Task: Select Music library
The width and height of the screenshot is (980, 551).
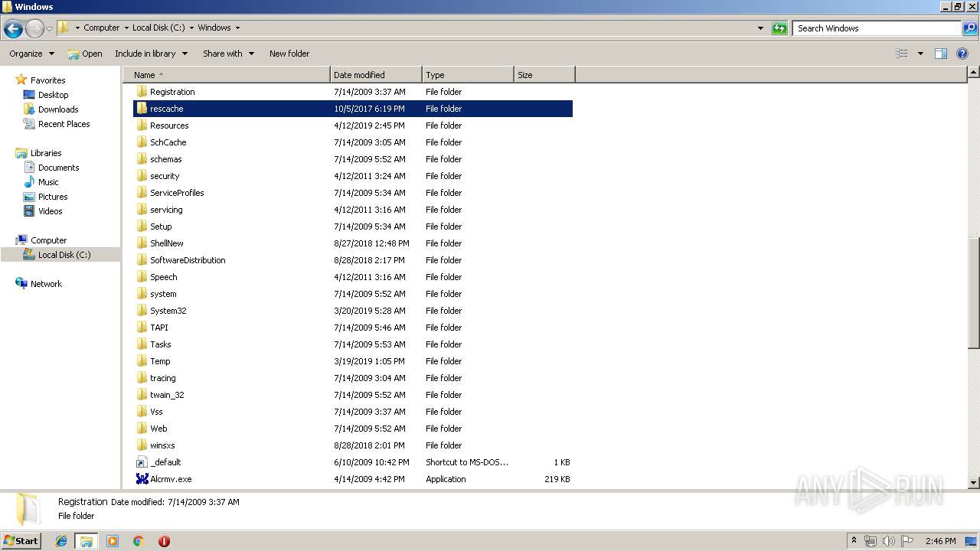Action: click(x=48, y=182)
